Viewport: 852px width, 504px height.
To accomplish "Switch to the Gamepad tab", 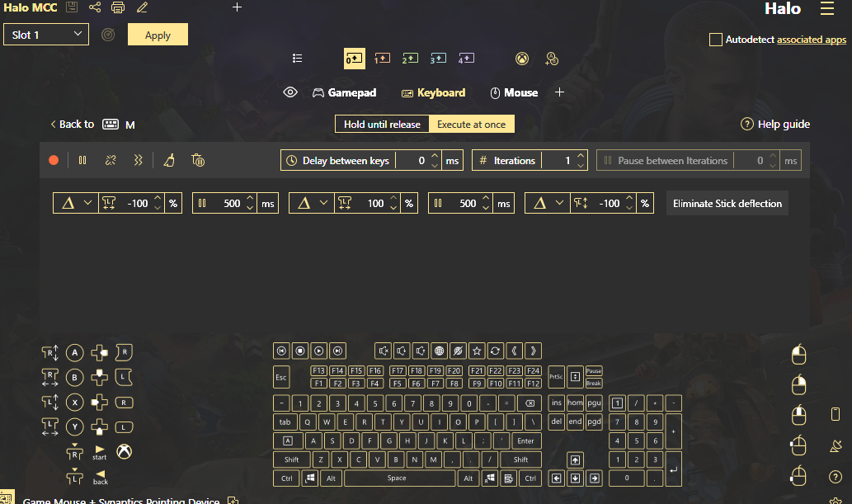I will pos(344,93).
